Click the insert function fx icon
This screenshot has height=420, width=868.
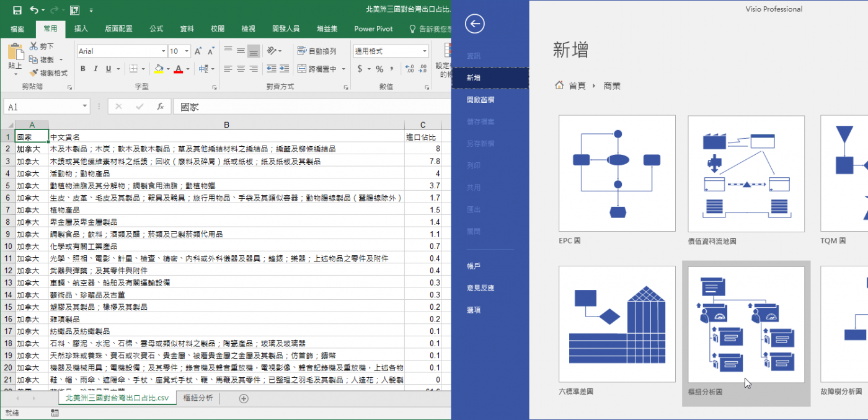pos(160,107)
